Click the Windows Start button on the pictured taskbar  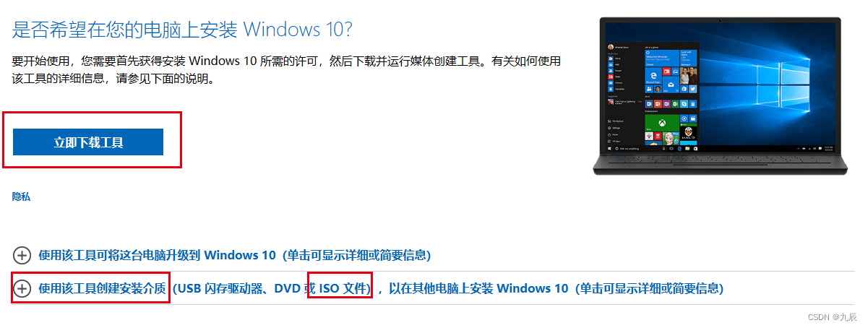tap(609, 148)
